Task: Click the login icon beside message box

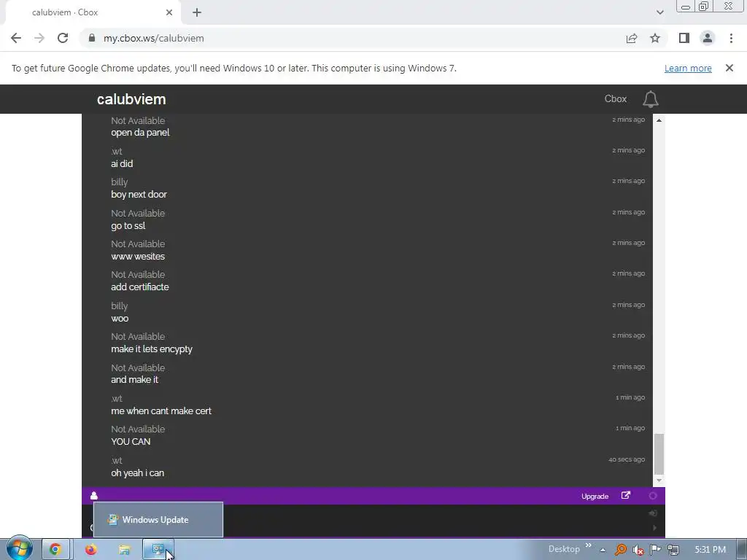Action: tap(653, 513)
